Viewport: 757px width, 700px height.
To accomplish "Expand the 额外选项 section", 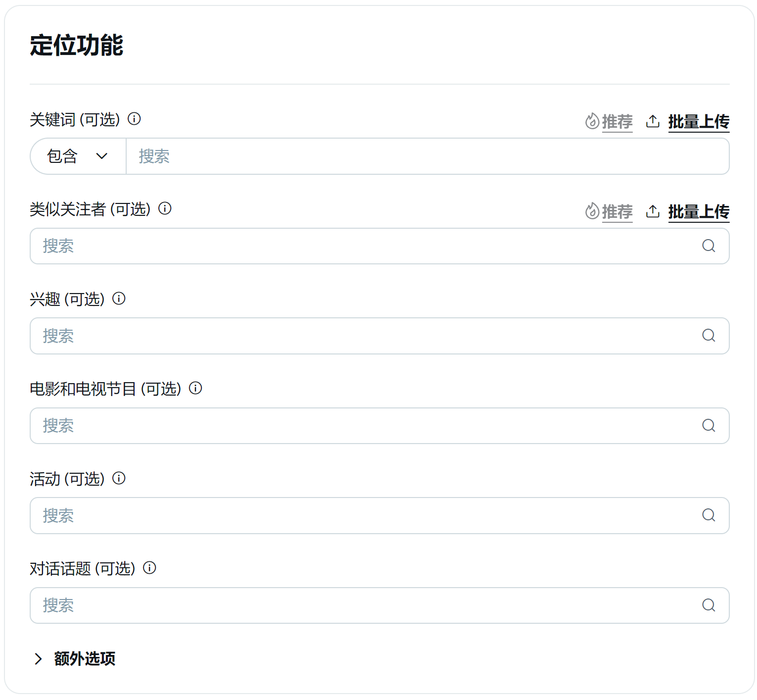I will click(74, 658).
